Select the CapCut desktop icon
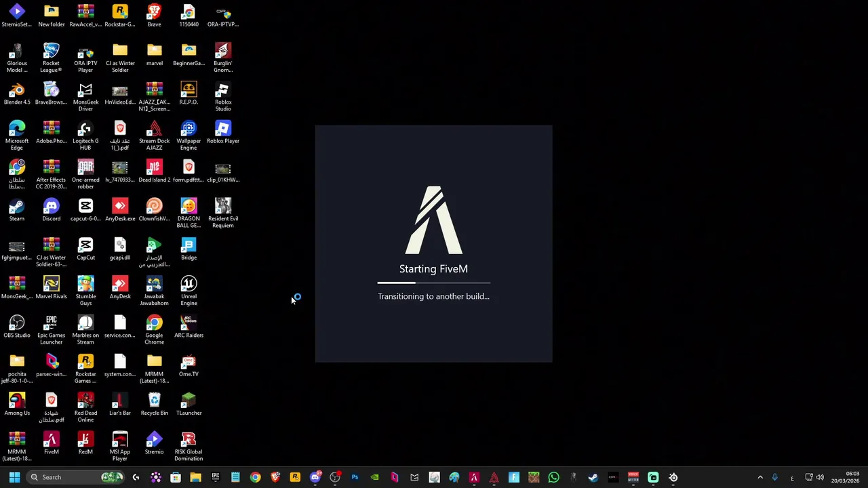Image resolution: width=868 pixels, height=488 pixels. click(x=85, y=249)
